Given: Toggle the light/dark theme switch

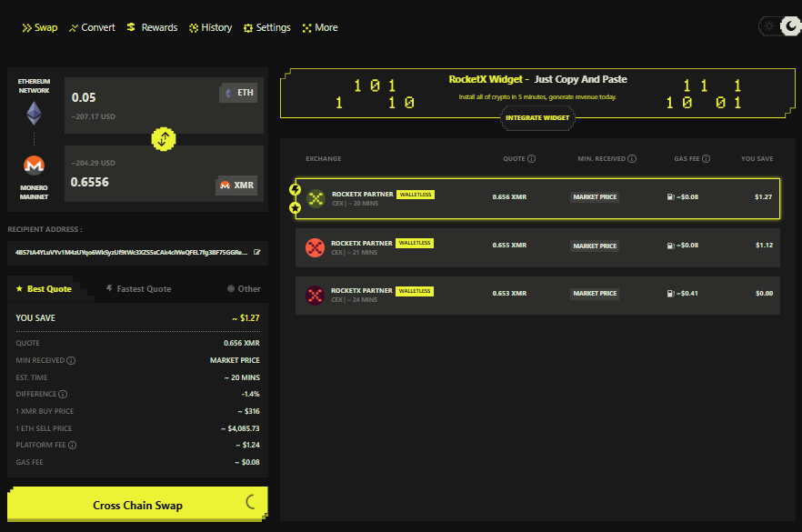Looking at the screenshot, I should (x=780, y=26).
